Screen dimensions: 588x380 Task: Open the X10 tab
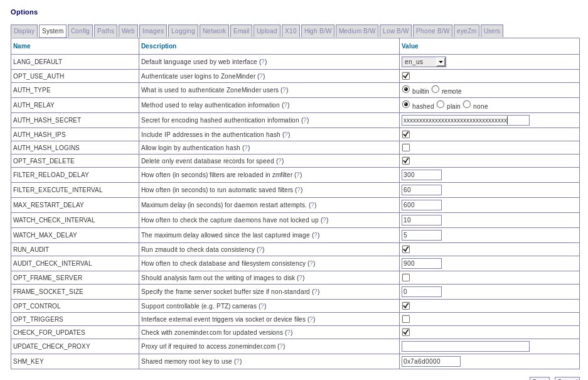[291, 31]
